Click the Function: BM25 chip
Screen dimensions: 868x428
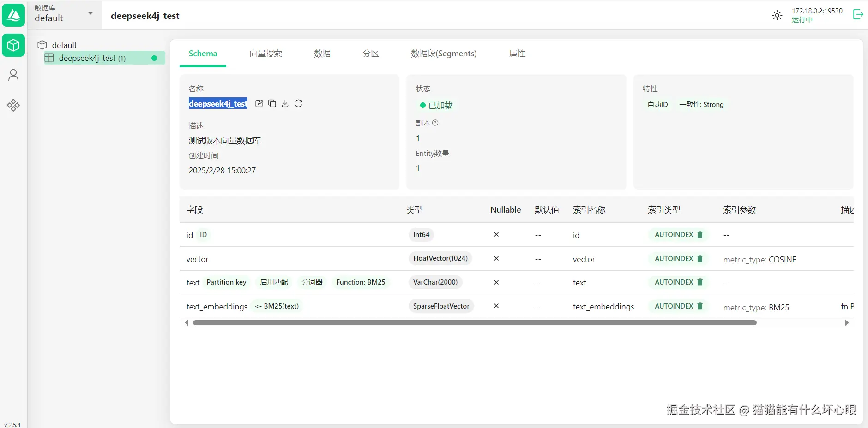coord(361,282)
